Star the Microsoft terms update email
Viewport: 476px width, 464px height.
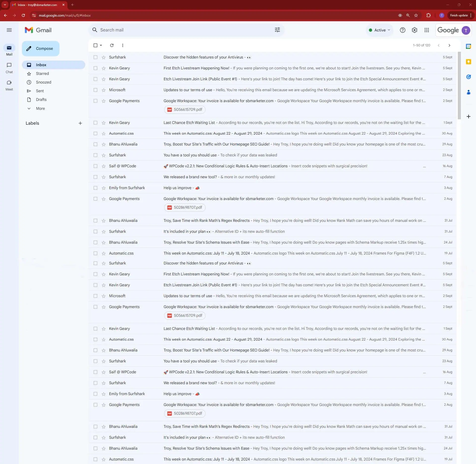point(104,90)
